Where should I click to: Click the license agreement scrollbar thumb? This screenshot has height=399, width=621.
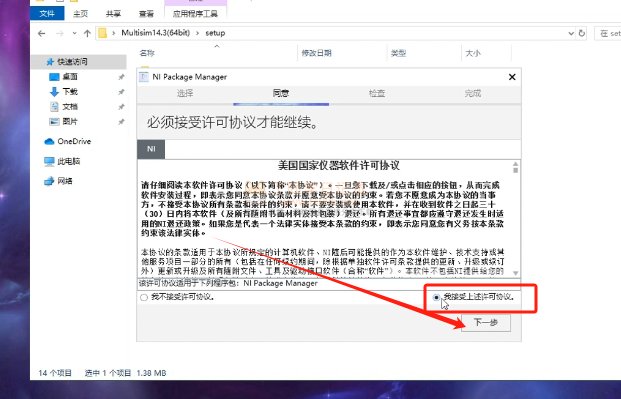click(515, 170)
